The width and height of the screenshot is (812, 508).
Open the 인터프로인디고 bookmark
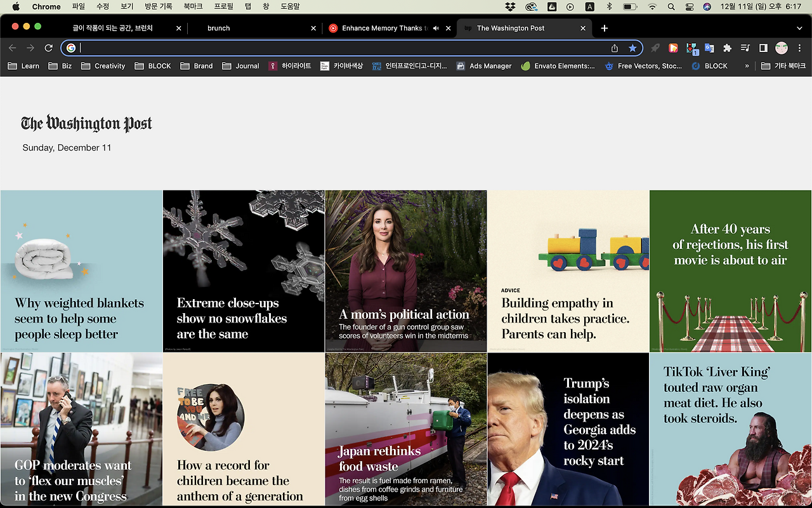(x=409, y=66)
